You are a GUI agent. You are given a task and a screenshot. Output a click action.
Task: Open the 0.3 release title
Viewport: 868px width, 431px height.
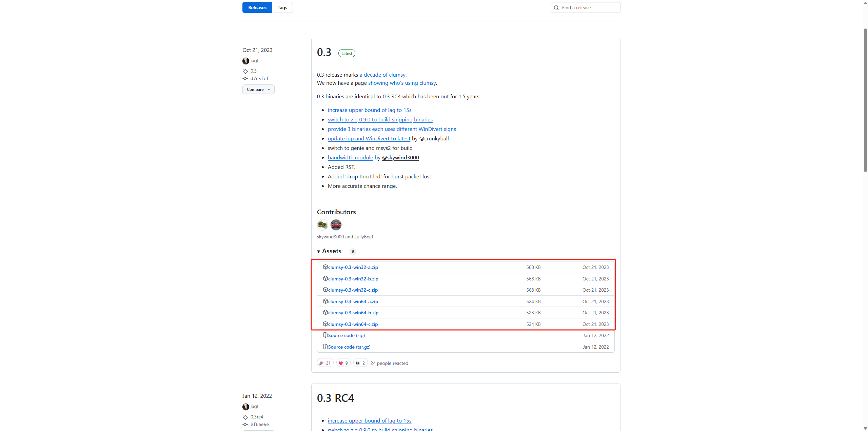tap(324, 52)
